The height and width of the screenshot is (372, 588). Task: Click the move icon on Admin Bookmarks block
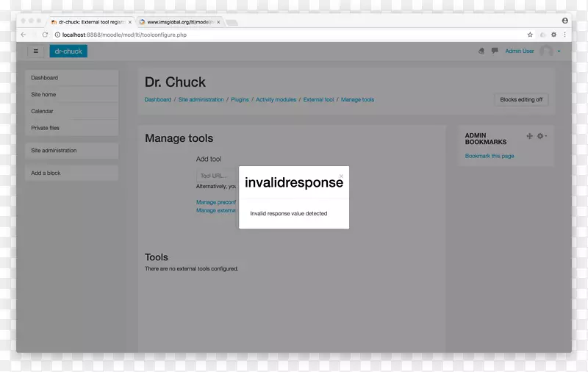click(529, 136)
